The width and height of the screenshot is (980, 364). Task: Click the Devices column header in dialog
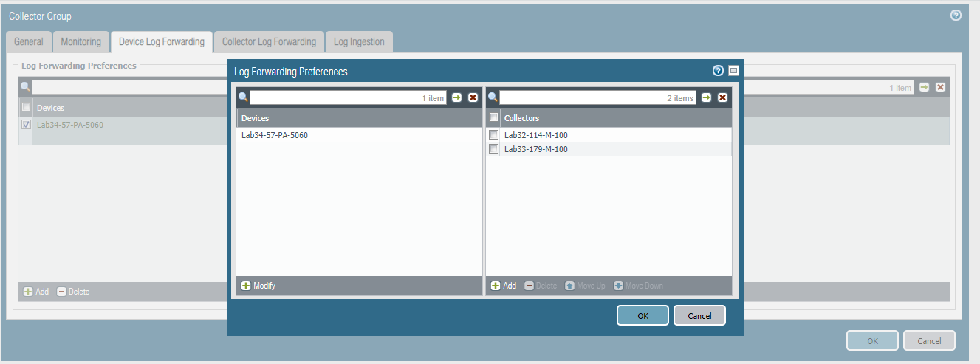tap(359, 118)
